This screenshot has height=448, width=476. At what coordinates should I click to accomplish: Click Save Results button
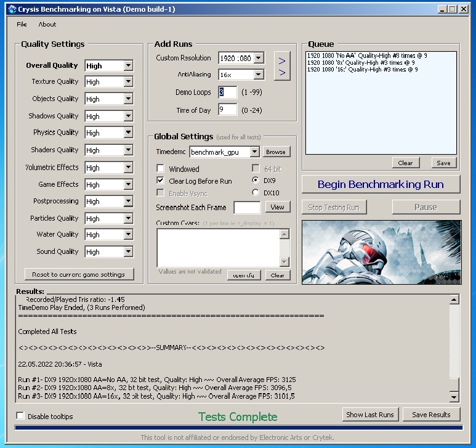point(431,415)
